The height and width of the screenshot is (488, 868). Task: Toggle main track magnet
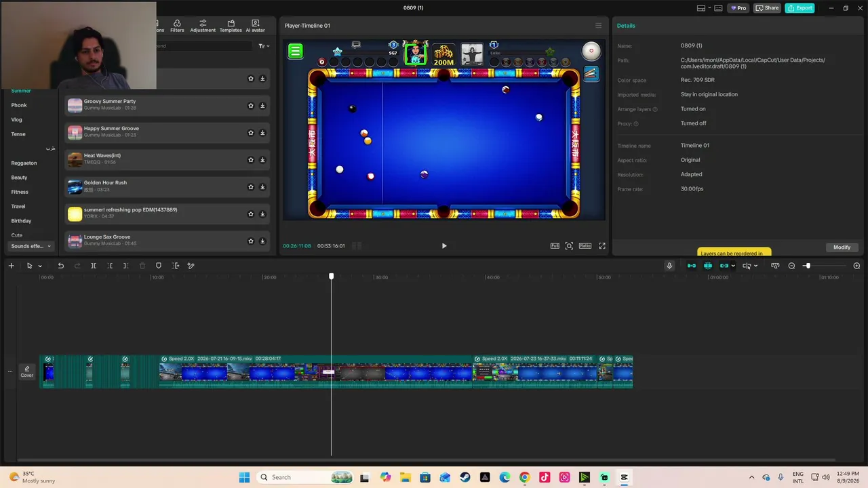coord(692,266)
